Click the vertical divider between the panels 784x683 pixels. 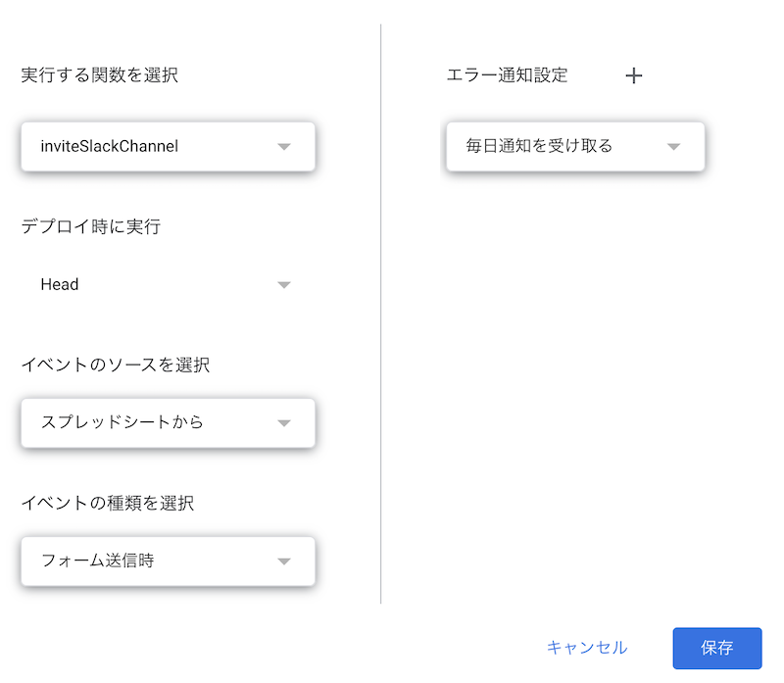381,314
